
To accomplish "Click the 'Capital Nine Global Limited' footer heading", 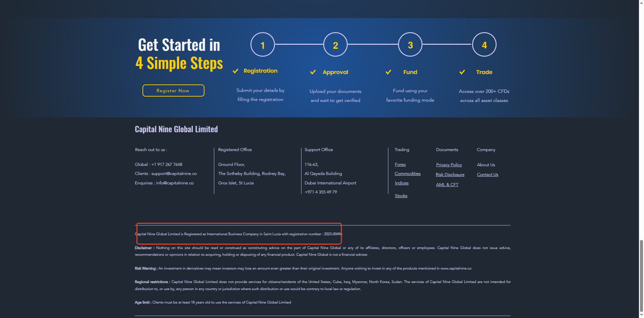I will 176,129.
